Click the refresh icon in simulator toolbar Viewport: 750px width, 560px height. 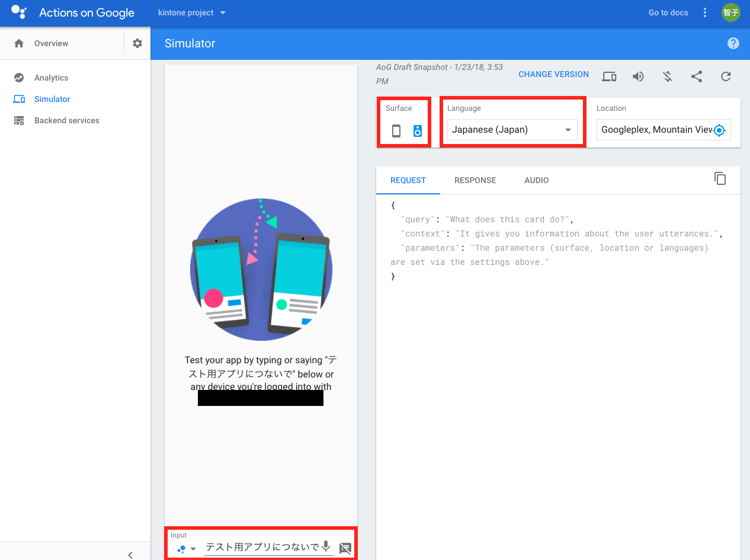(726, 76)
